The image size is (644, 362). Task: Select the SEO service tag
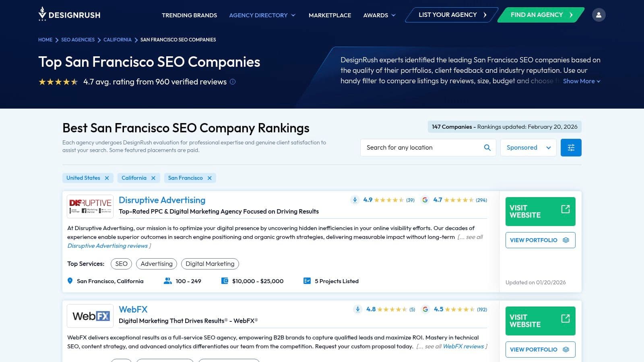[121, 264]
